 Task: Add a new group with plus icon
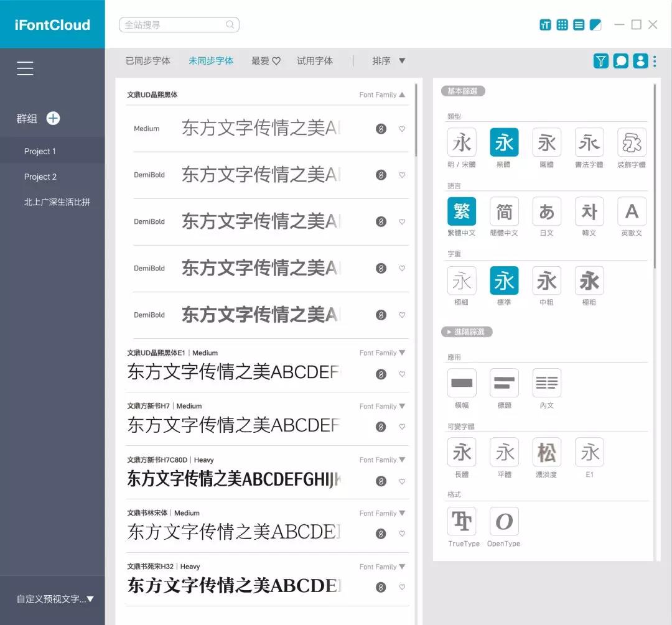pyautogui.click(x=54, y=118)
